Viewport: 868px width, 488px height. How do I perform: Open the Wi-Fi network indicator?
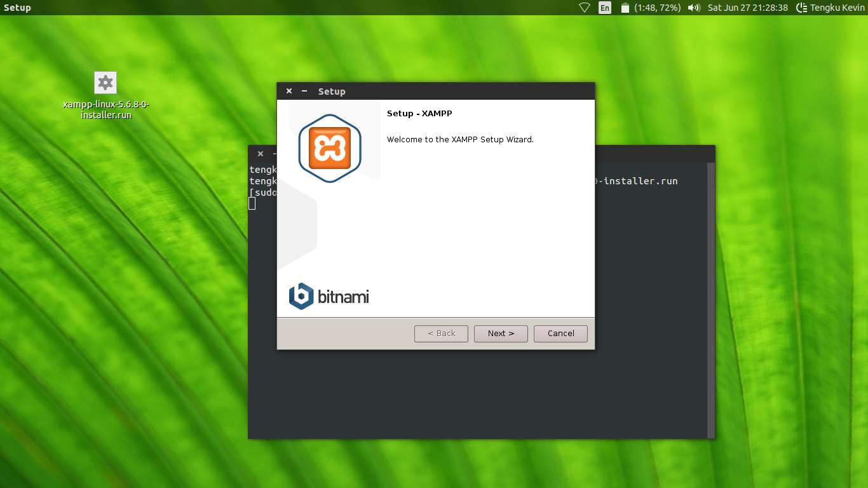pos(585,8)
